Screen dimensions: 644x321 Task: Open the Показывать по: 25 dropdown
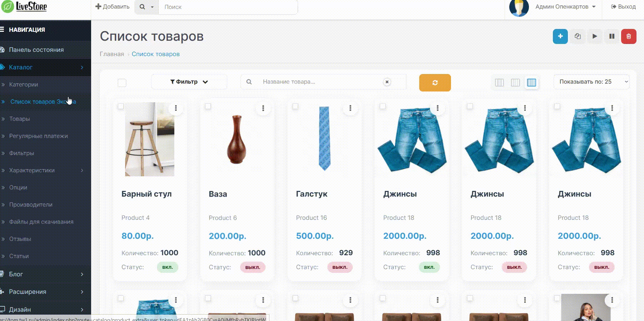point(591,82)
